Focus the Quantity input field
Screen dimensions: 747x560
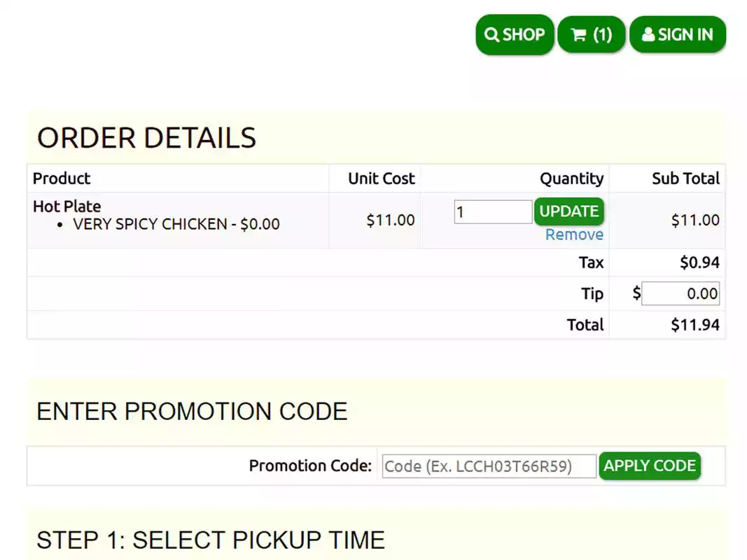(x=493, y=211)
